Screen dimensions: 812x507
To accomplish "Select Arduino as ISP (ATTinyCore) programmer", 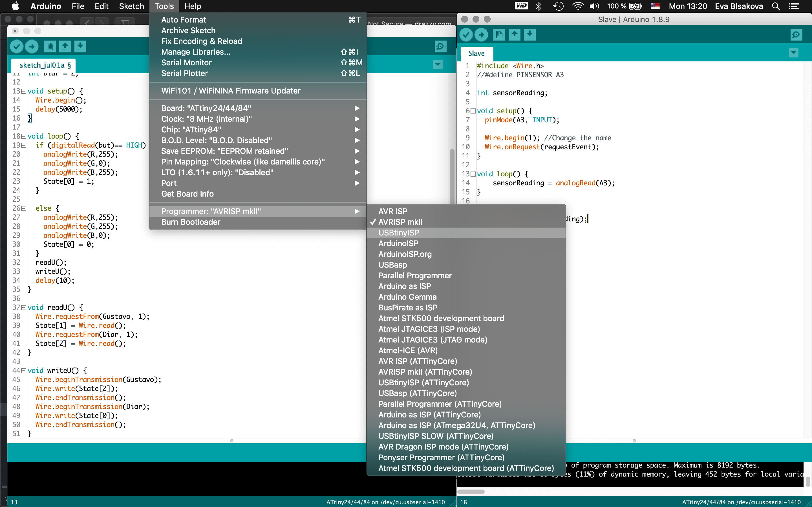I will [x=429, y=414].
